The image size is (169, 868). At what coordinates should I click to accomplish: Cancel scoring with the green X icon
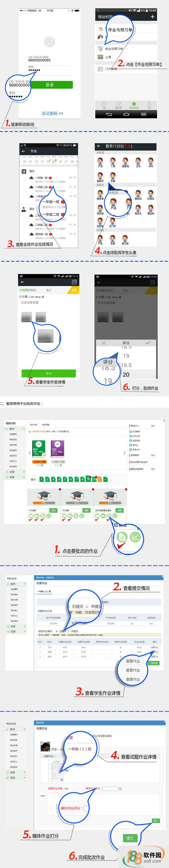[103, 343]
